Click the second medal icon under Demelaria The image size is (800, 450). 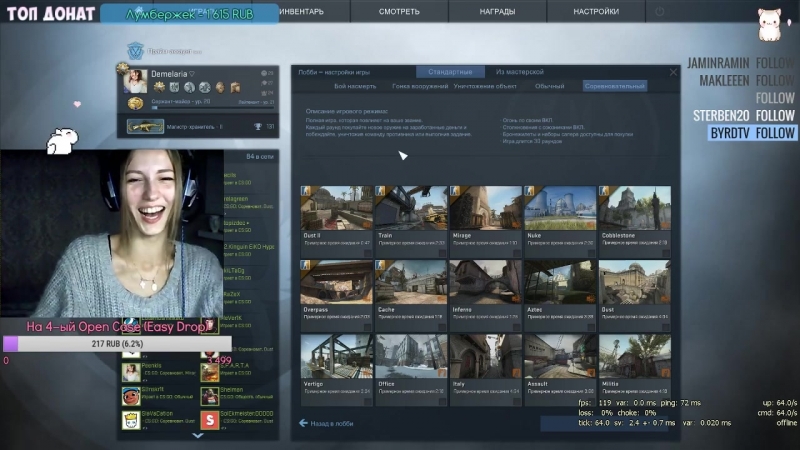pyautogui.click(x=174, y=87)
